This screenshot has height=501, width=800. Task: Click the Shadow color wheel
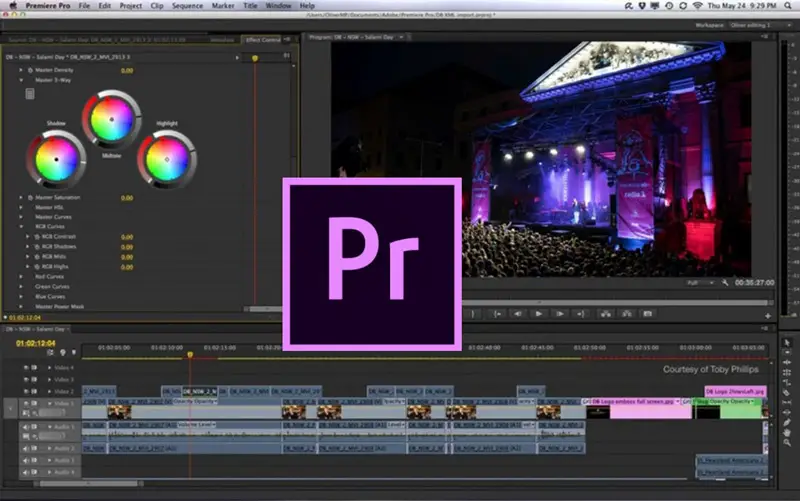(x=56, y=158)
